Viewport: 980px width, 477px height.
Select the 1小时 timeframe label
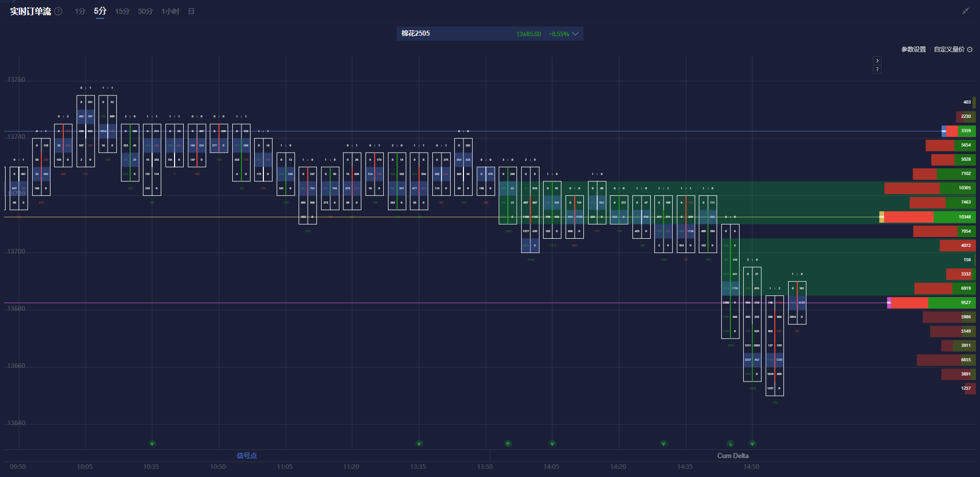(170, 11)
